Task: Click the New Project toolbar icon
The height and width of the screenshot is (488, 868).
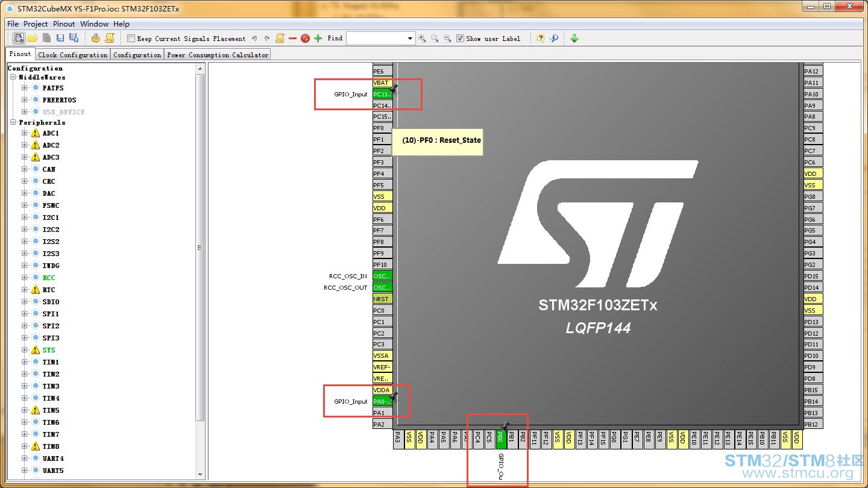Action: pos(19,38)
